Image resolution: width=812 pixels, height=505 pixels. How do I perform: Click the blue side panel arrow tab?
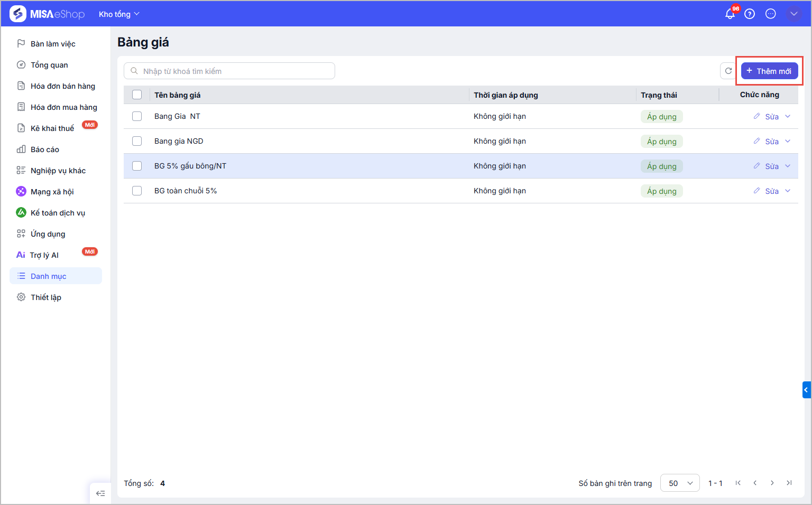[806, 390]
